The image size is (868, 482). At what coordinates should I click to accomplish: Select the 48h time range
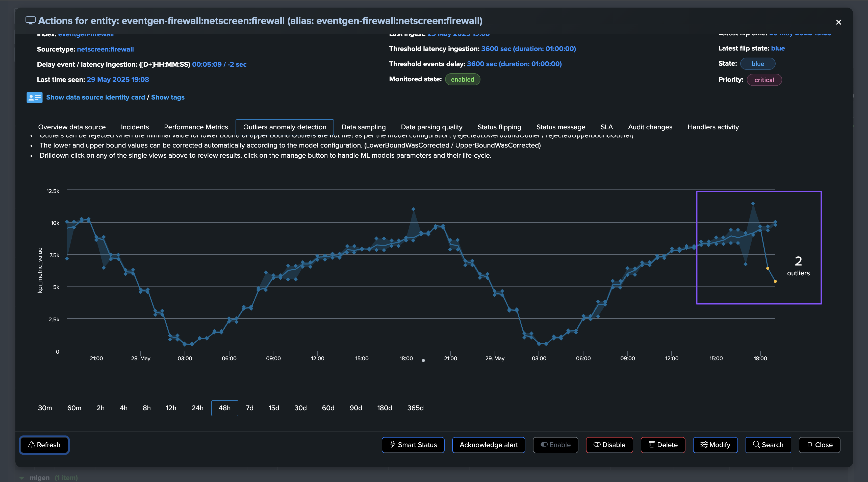(x=224, y=408)
